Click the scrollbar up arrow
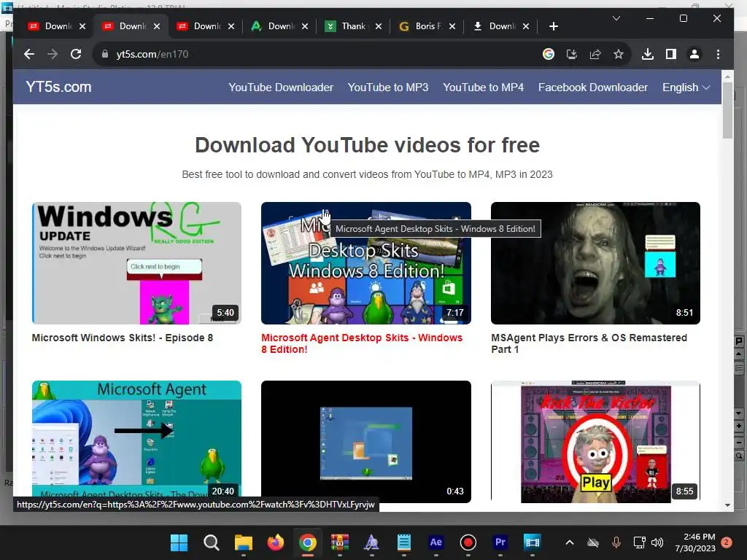Screen dimensions: 747x560 727,76
